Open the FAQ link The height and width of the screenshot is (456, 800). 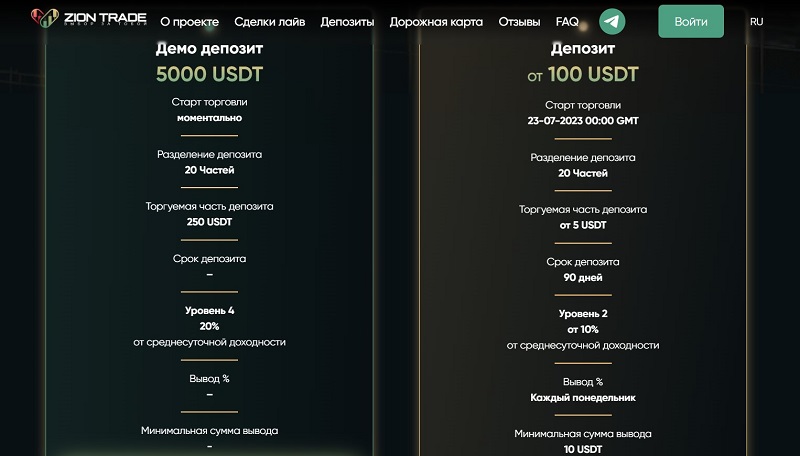tap(567, 21)
